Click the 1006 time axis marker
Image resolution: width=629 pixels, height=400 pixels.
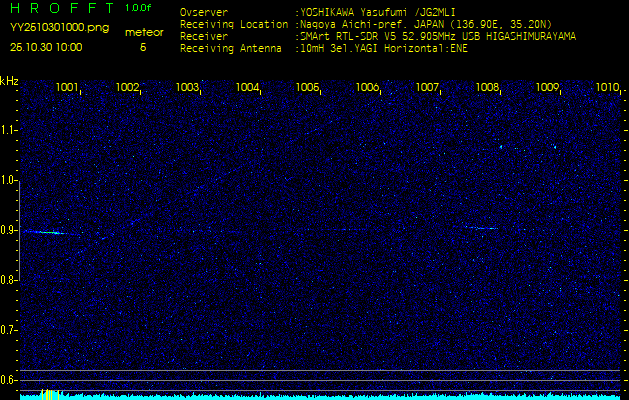click(367, 87)
